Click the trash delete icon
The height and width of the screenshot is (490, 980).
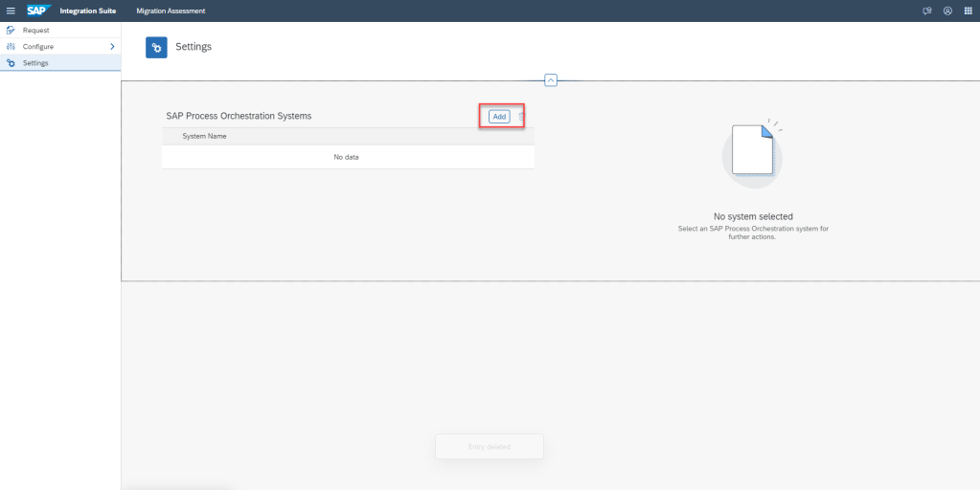point(522,116)
